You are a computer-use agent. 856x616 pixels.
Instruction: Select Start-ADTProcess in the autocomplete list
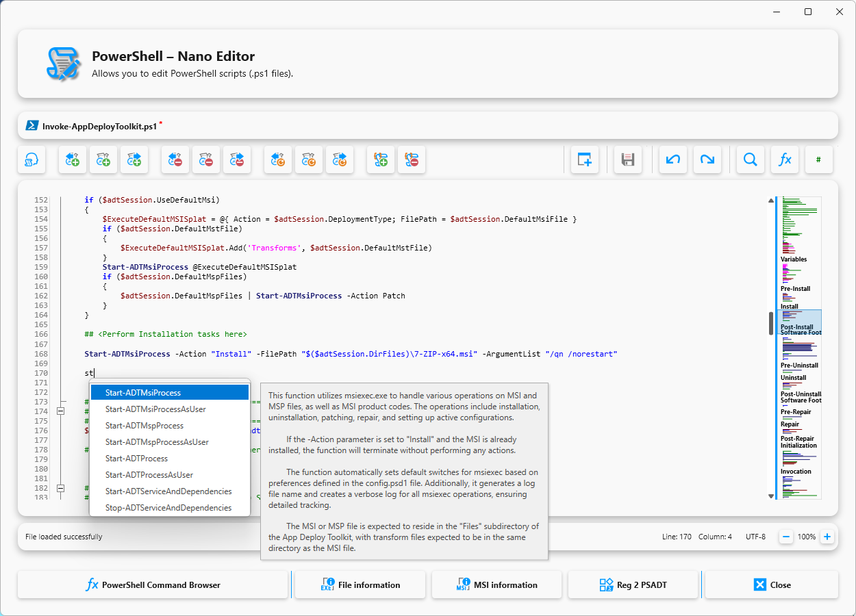170,459
